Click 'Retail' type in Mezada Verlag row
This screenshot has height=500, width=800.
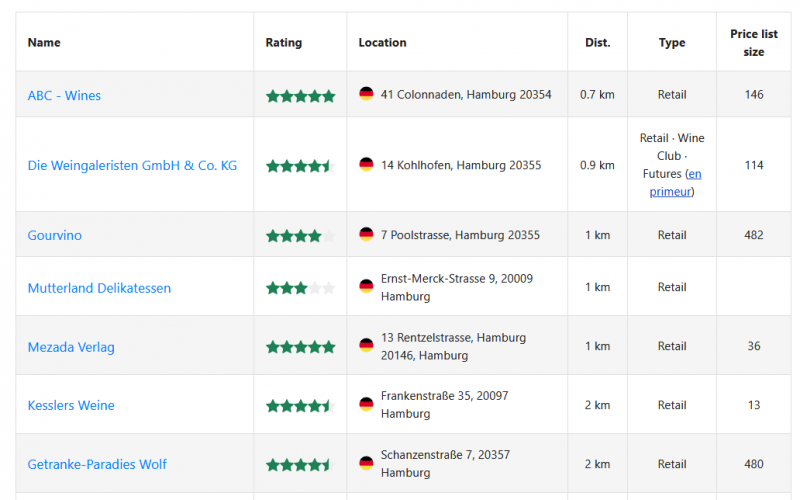tap(672, 346)
